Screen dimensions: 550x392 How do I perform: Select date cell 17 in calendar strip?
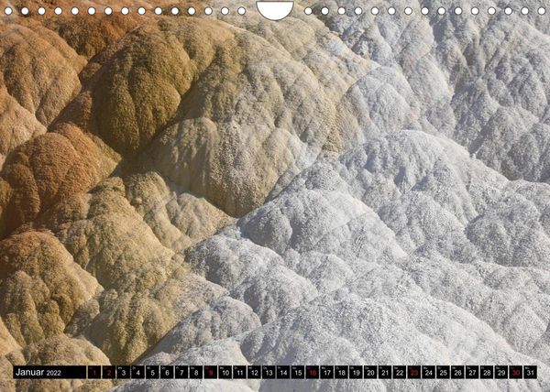click(x=327, y=373)
